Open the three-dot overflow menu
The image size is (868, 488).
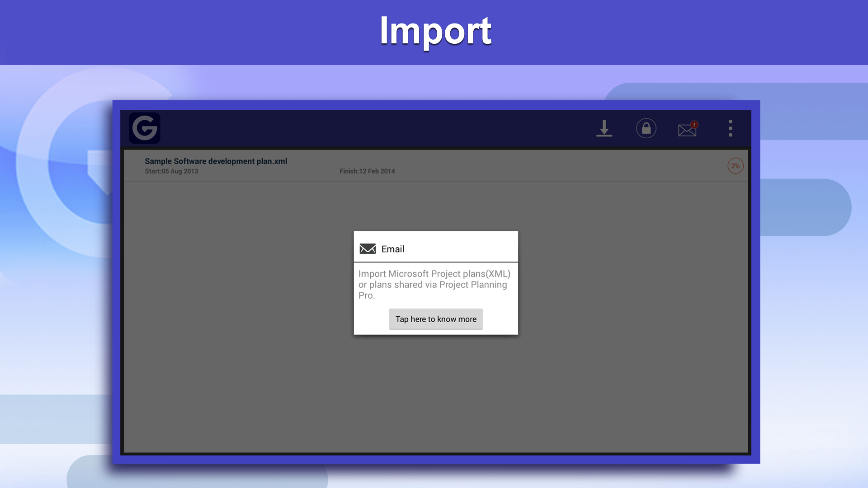pyautogui.click(x=730, y=128)
